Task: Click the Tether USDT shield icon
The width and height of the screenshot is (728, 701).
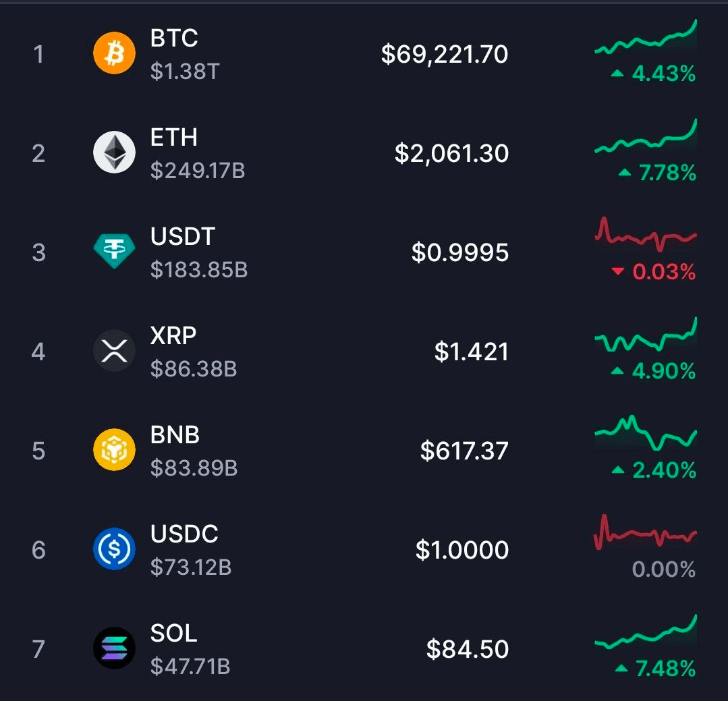Action: (113, 250)
